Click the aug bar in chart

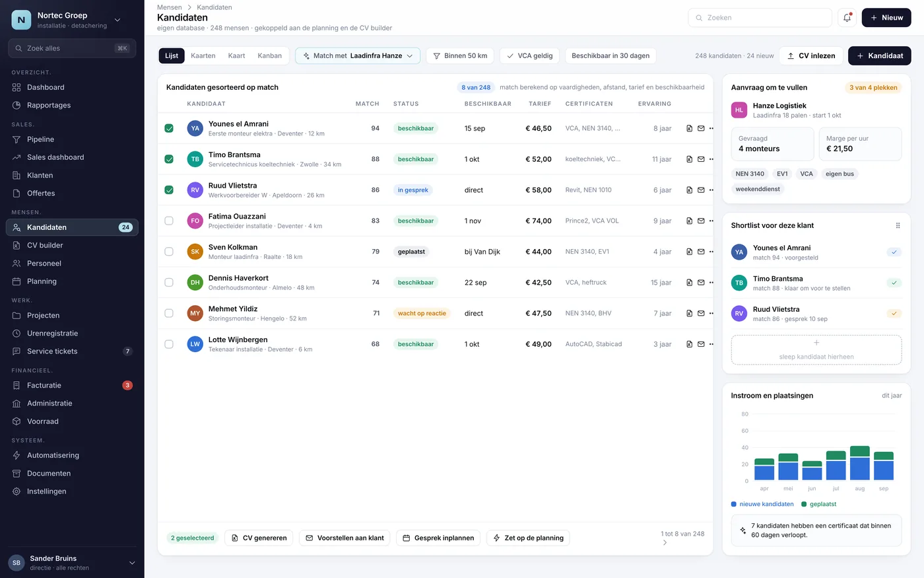860,463
